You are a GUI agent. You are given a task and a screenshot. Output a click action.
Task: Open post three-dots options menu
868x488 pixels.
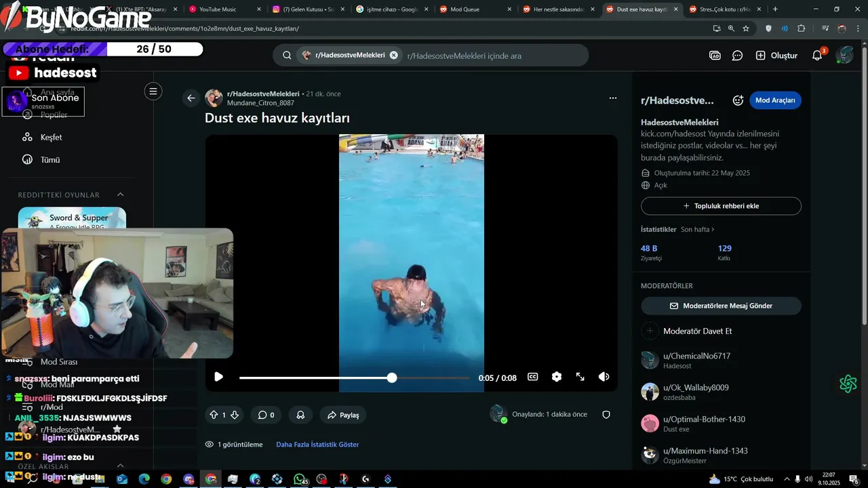tap(613, 98)
